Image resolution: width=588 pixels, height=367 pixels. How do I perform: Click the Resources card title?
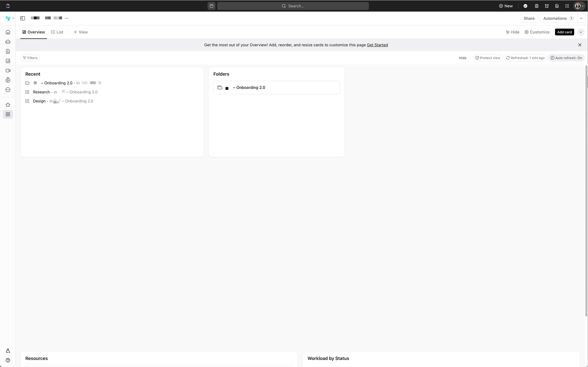pyautogui.click(x=37, y=359)
